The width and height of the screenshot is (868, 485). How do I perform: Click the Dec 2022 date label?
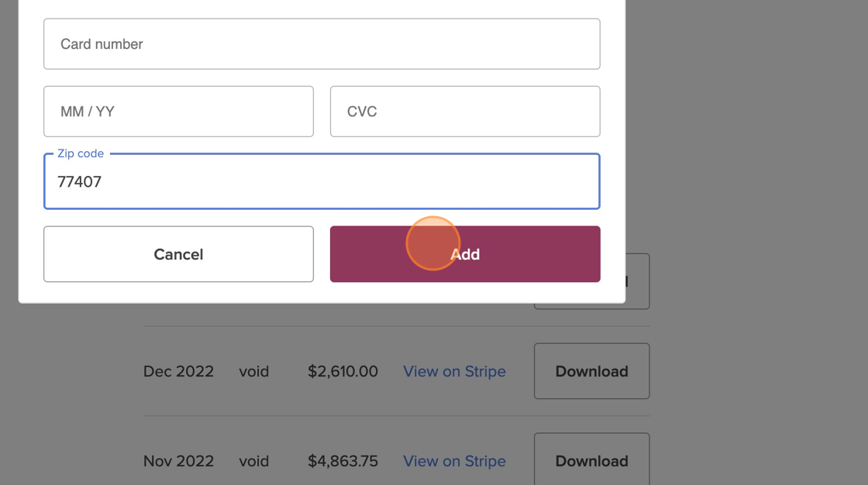(x=178, y=371)
